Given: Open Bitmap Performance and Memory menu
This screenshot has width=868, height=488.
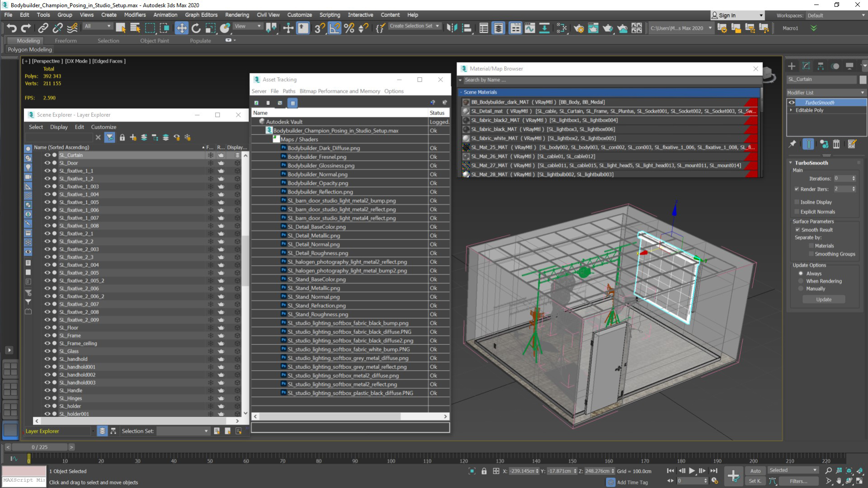Looking at the screenshot, I should click(x=340, y=91).
